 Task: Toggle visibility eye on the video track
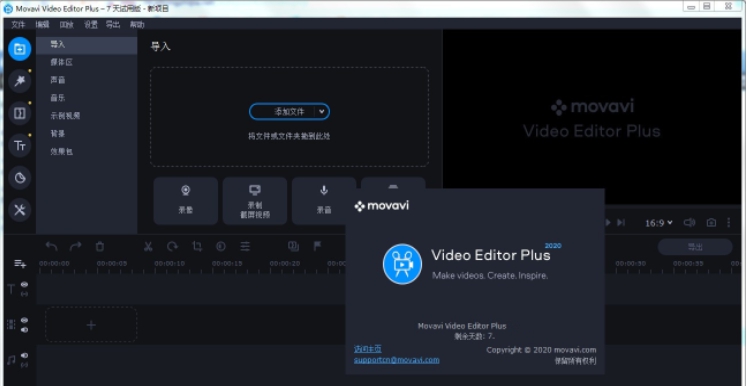pos(24,320)
